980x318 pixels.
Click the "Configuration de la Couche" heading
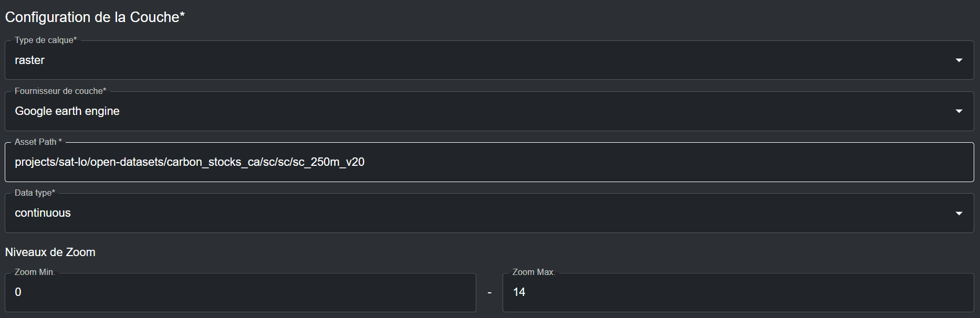(95, 17)
